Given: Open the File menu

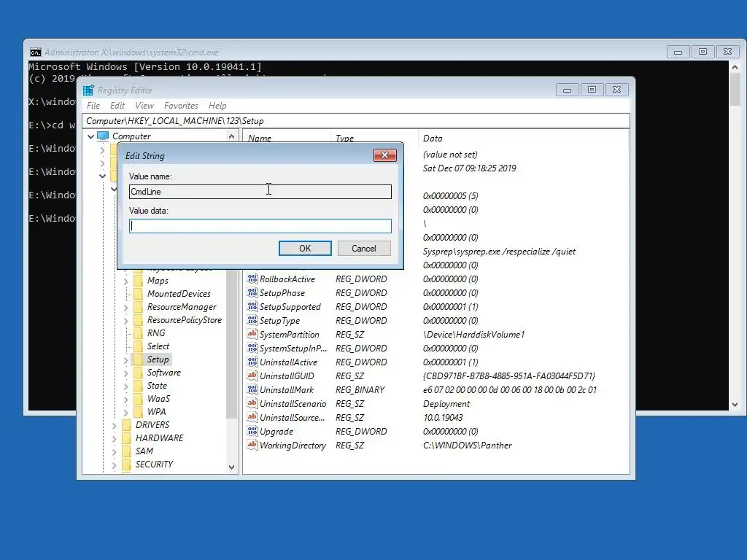Looking at the screenshot, I should coord(93,106).
